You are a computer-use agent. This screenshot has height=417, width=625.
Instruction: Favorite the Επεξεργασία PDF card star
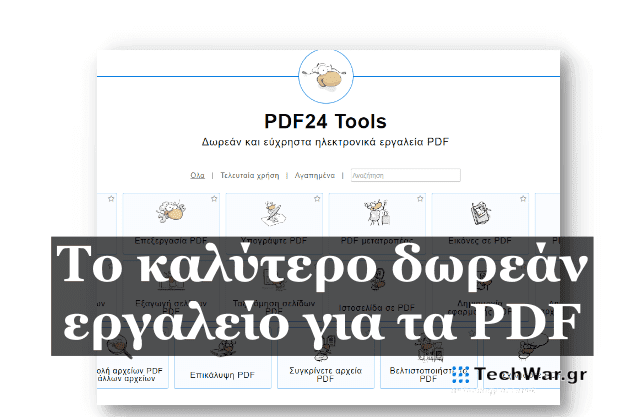coord(214,199)
